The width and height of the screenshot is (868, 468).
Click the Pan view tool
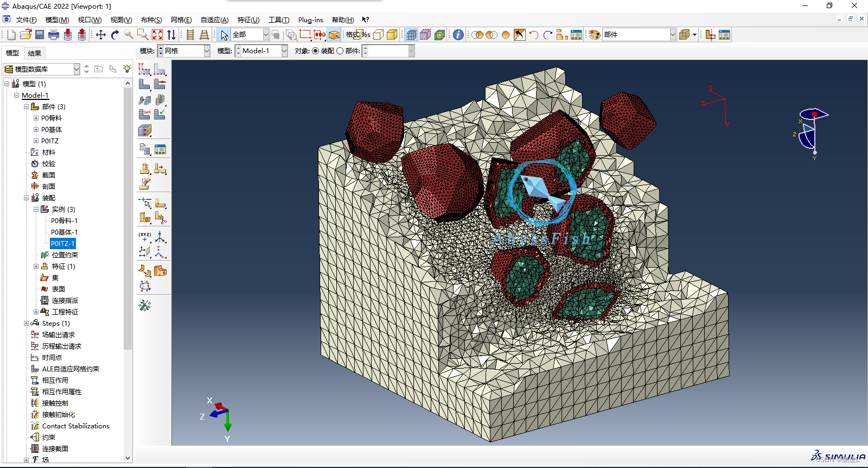pos(101,35)
